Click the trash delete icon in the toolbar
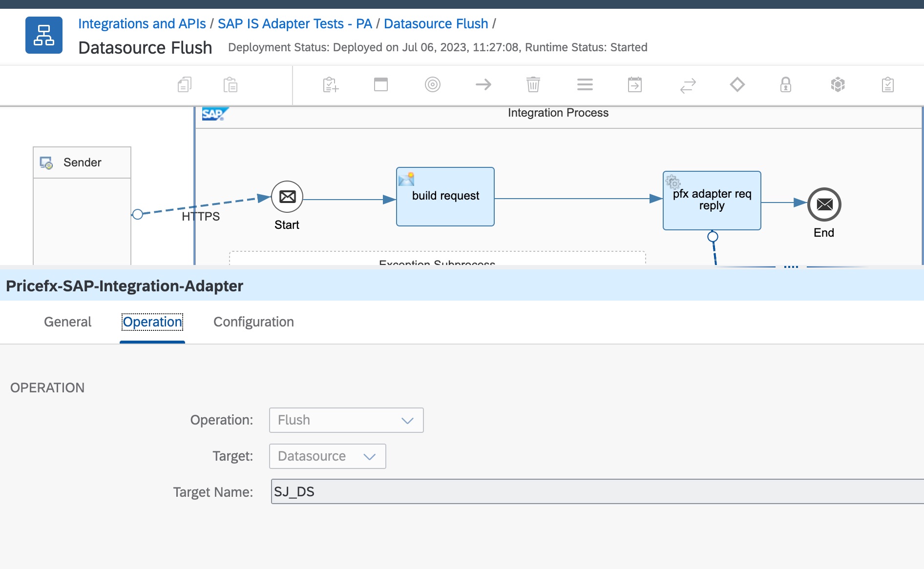924x569 pixels. tap(533, 84)
